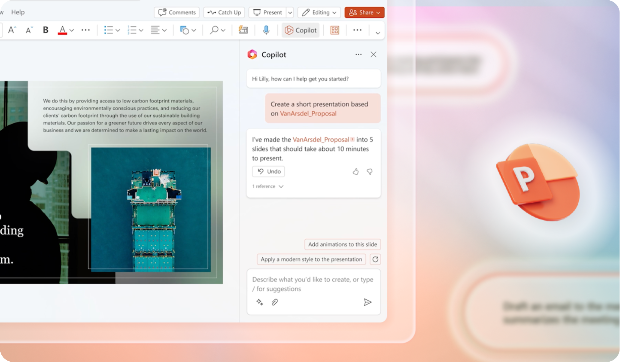Image resolution: width=644 pixels, height=362 pixels.
Task: Expand the Find dropdown arrow
Action: click(223, 31)
